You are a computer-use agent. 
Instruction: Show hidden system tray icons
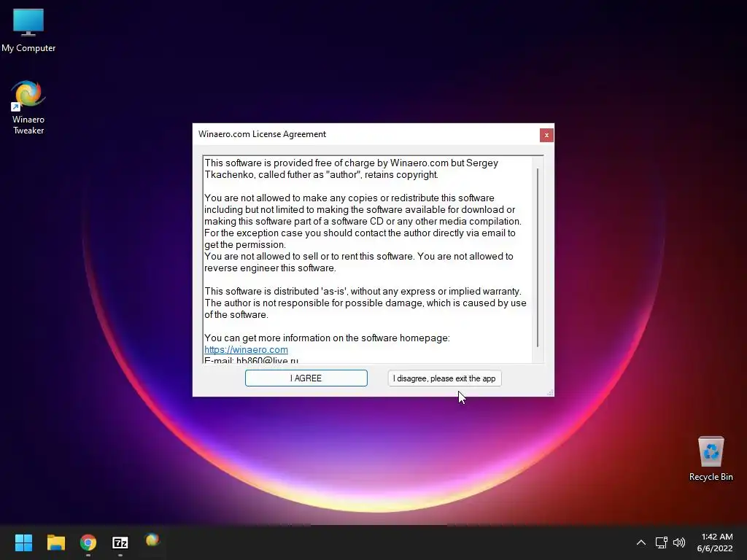641,542
